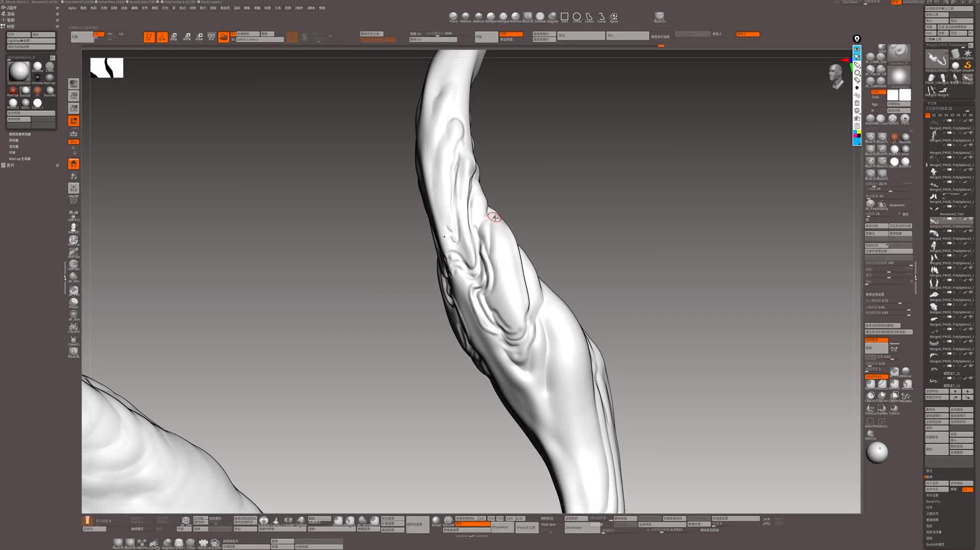Click the QuickSave button
Viewport: 980px width, 550px height.
click(850, 3)
